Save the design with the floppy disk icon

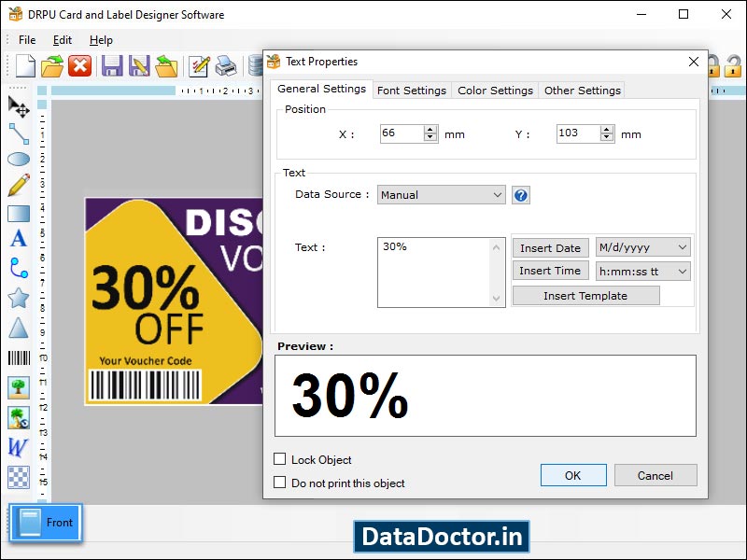(x=110, y=65)
